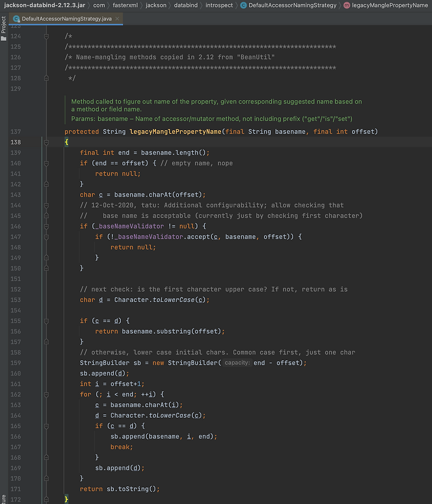Click 'sb.append(basename, i, end)' on line 166
The image size is (432, 504).
coord(162,437)
